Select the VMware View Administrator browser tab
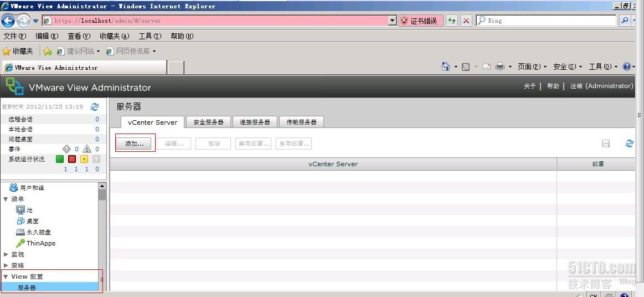 (85, 68)
